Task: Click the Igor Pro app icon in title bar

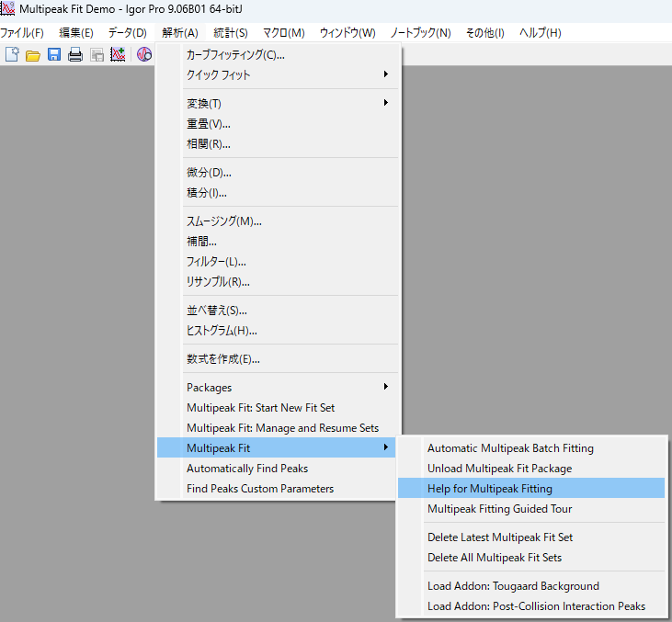Action: [7, 8]
